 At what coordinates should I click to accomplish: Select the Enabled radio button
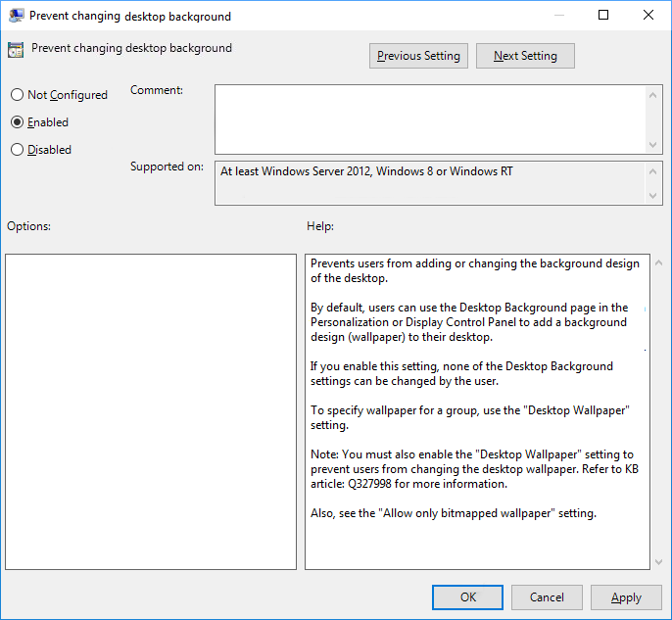(x=17, y=122)
